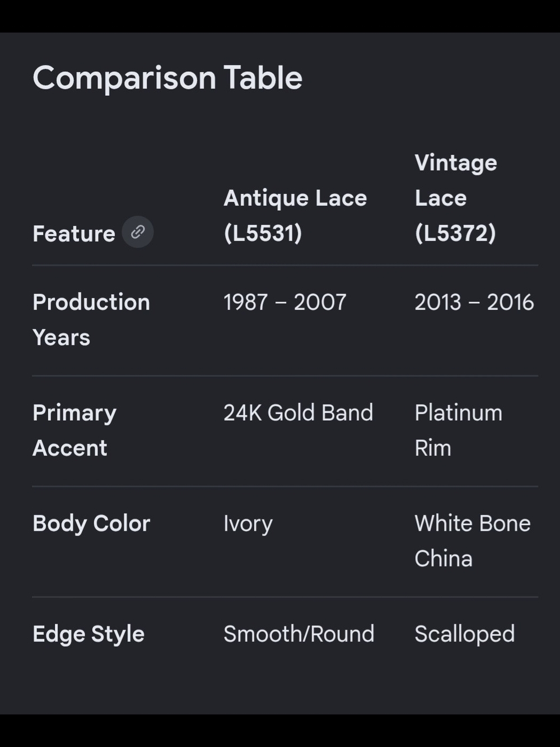Click the link icon beside Feature

coord(138,232)
